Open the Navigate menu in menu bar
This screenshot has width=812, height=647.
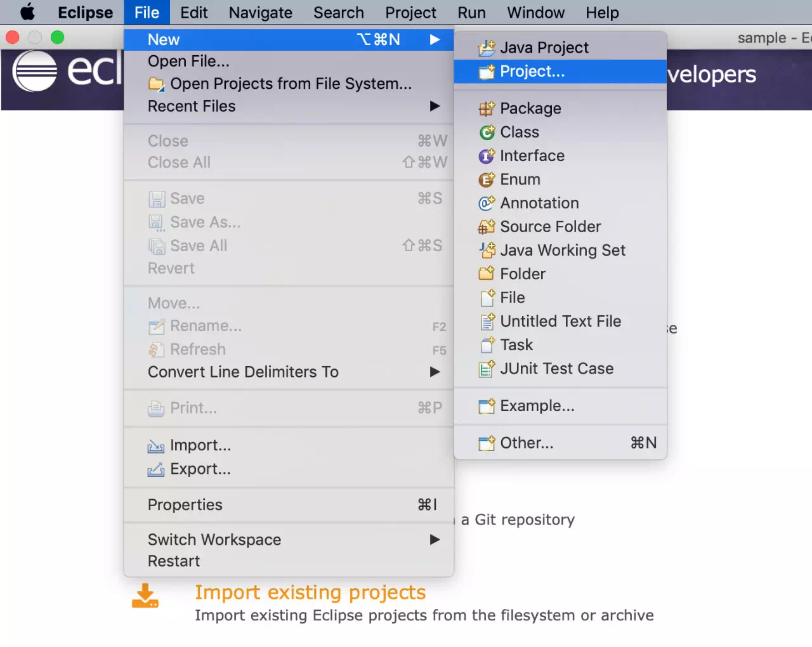coord(261,13)
